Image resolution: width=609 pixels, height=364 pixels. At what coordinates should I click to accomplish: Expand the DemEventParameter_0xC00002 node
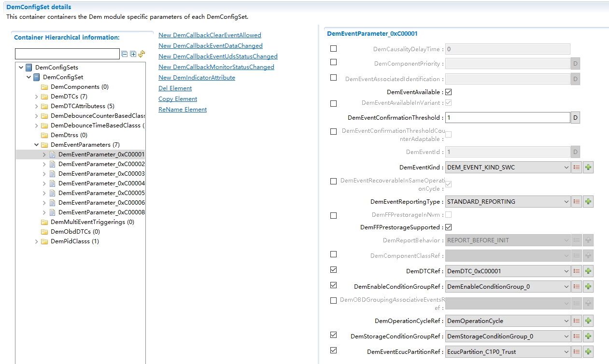44,164
